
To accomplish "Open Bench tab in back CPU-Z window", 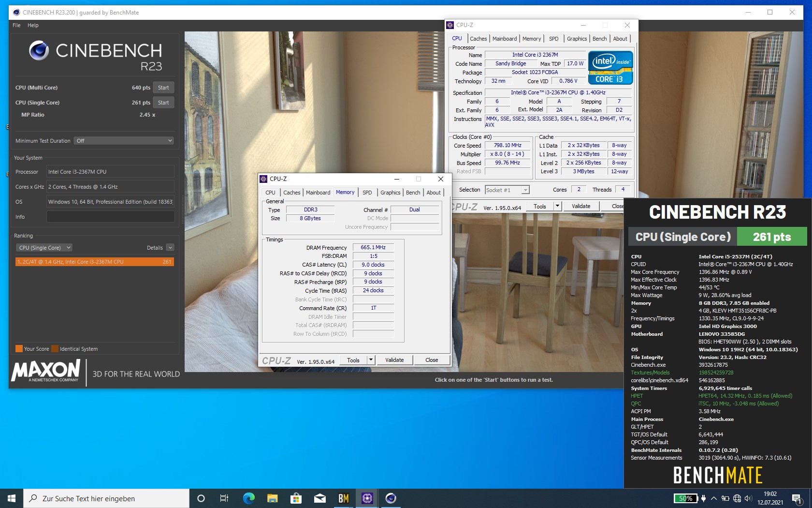I will point(600,39).
